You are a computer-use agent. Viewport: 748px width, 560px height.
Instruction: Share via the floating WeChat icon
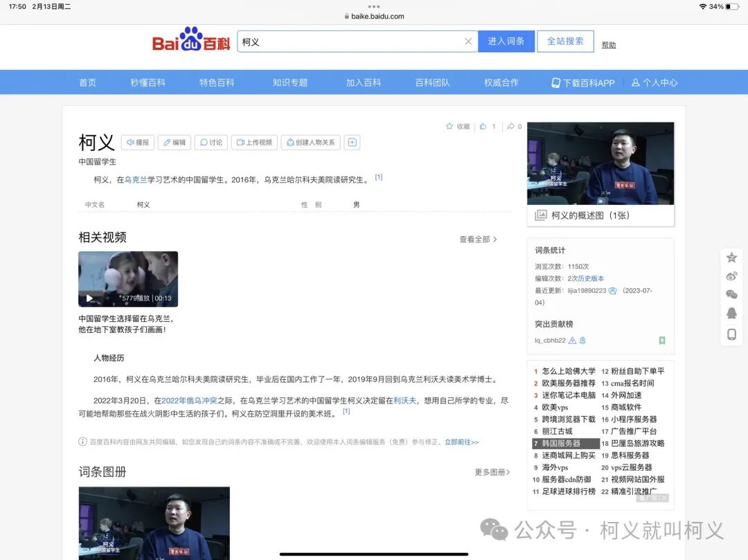[731, 294]
